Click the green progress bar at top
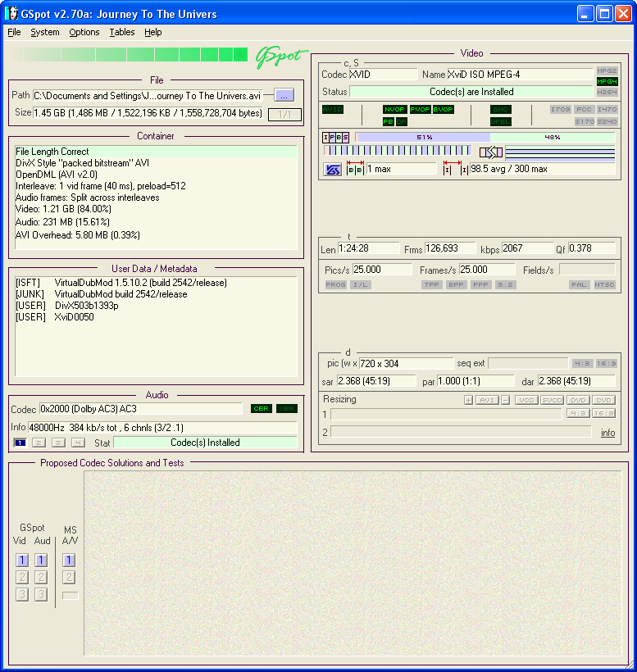This screenshot has width=637, height=672. pos(130,54)
